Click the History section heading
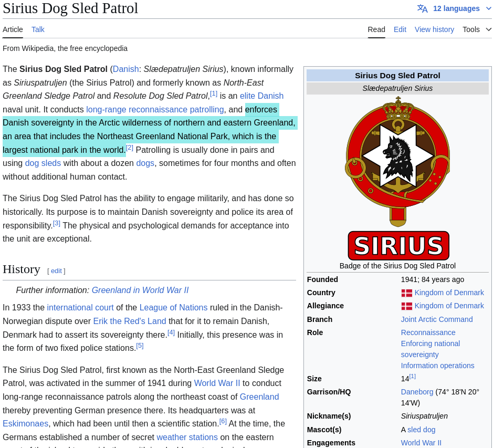The width and height of the screenshot is (494, 448). pyautogui.click(x=22, y=269)
